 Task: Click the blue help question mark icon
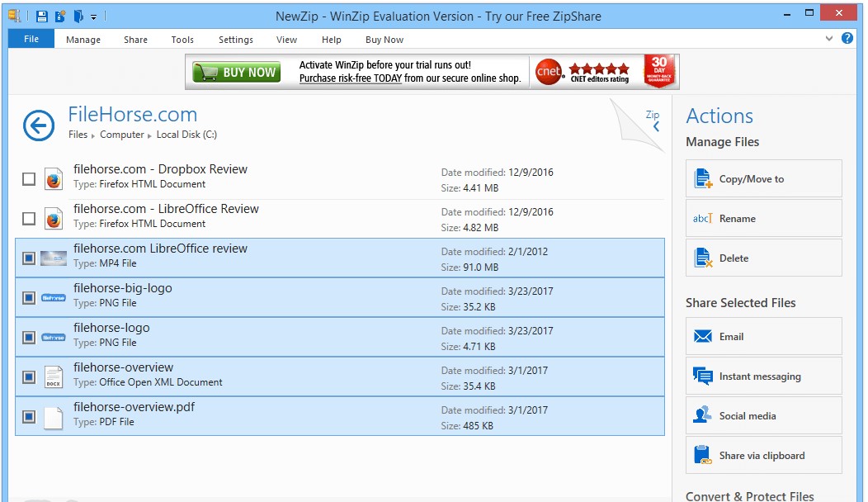(847, 38)
